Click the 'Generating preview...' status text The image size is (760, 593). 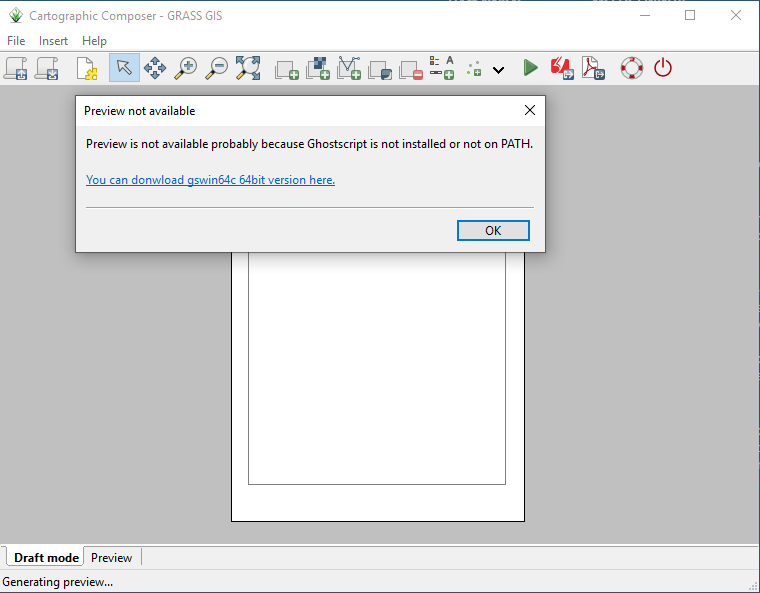pos(58,582)
